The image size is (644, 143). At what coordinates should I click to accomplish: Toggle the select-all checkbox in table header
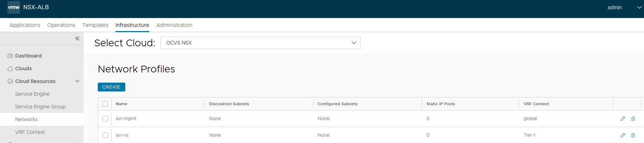pos(105,104)
